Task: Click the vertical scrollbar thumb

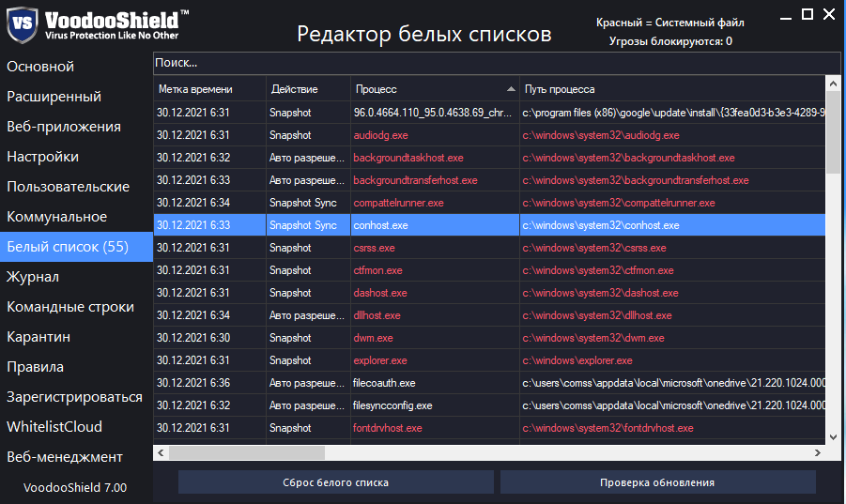Action: tap(833, 132)
